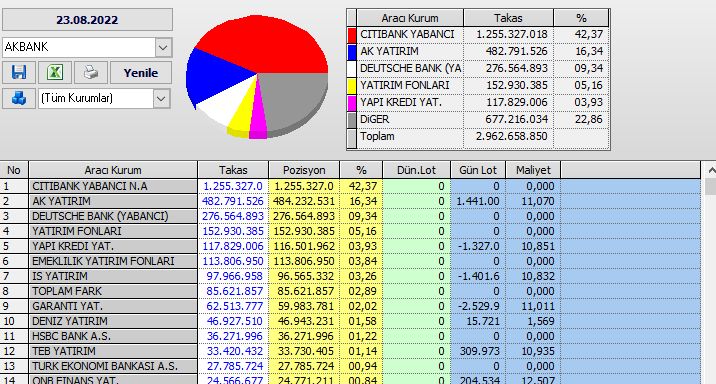Viewport: 716px width, 384px height.
Task: Sort by the Pozisyon column header
Action: [x=304, y=170]
